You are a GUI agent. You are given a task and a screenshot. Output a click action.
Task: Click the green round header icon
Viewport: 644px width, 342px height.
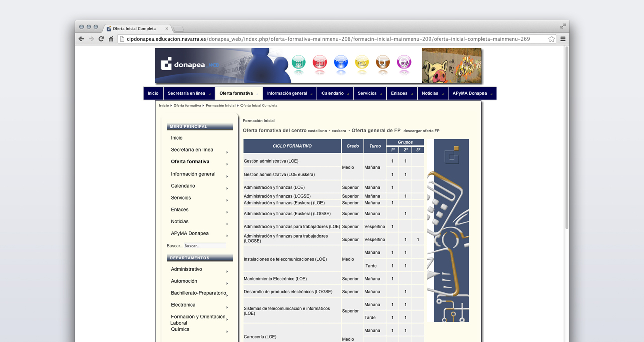click(299, 63)
